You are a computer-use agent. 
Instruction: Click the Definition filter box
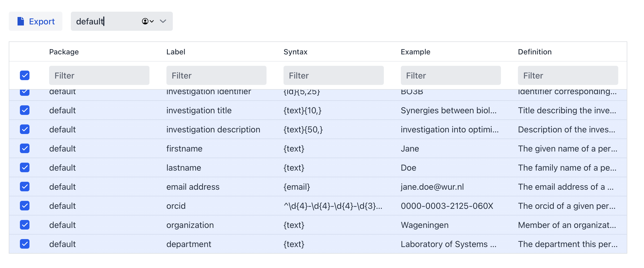click(568, 75)
